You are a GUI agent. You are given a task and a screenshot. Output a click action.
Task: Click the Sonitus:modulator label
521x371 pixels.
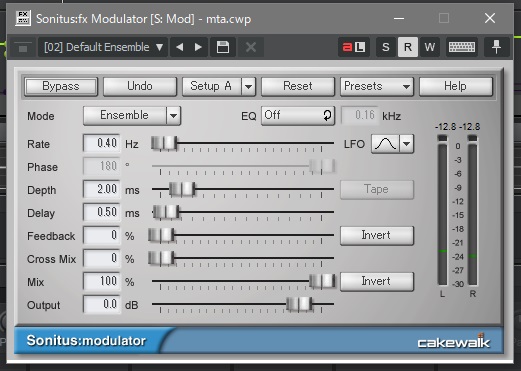tap(86, 341)
